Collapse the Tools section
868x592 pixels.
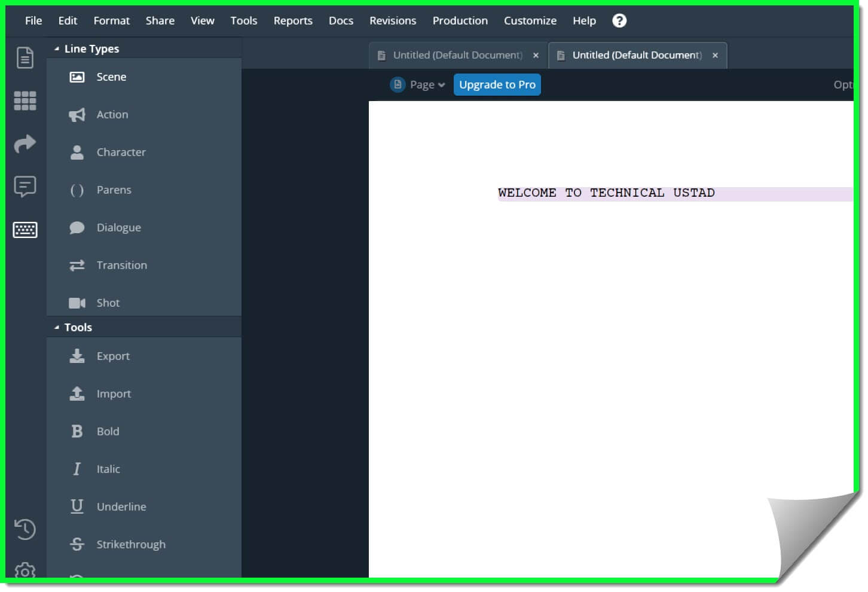click(56, 326)
